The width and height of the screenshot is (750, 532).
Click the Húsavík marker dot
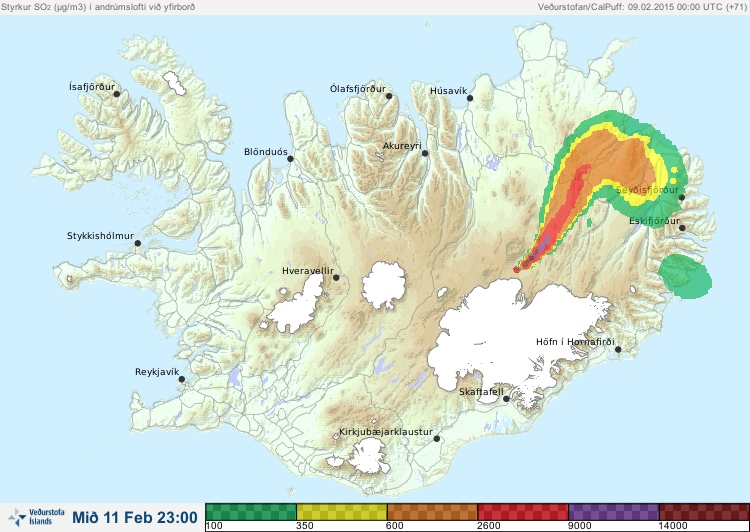470,98
